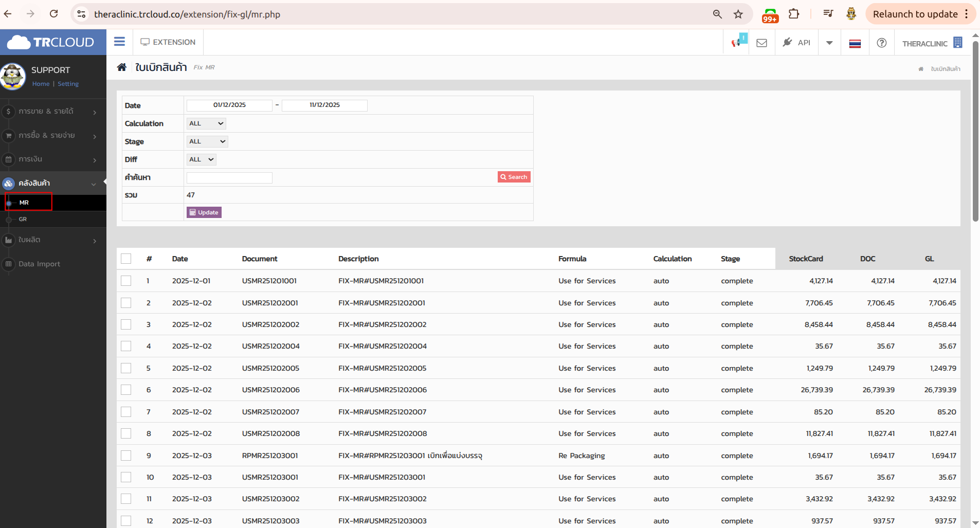
Task: Check the box for row USMR251201001
Action: tap(126, 281)
